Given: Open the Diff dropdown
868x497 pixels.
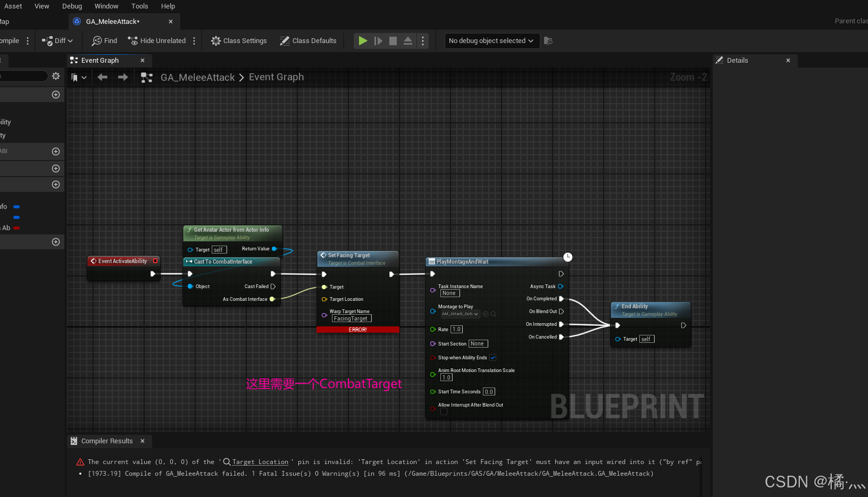Looking at the screenshot, I should point(57,41).
